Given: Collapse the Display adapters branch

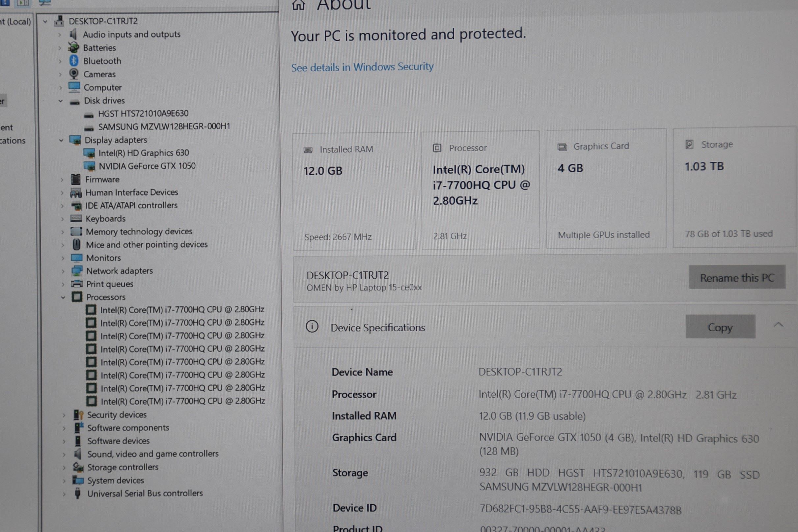Looking at the screenshot, I should [61, 140].
